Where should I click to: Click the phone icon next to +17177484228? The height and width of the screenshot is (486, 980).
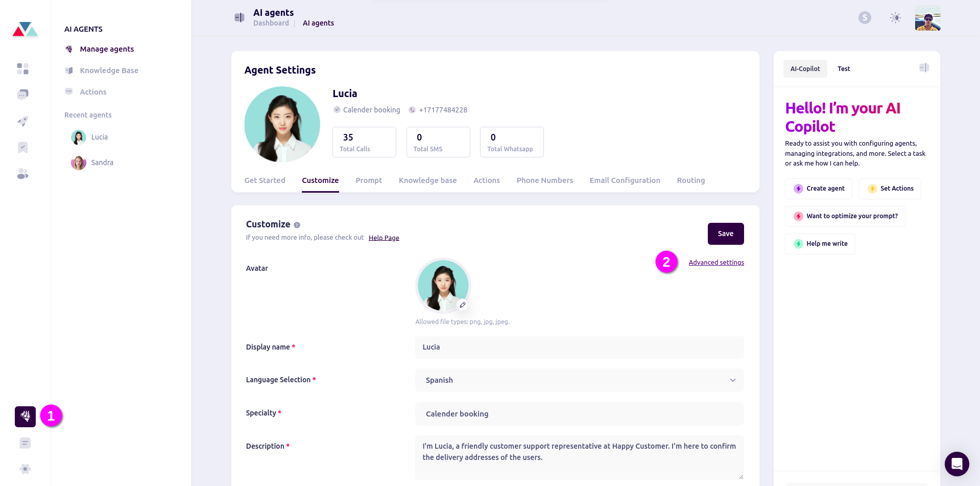pos(412,110)
